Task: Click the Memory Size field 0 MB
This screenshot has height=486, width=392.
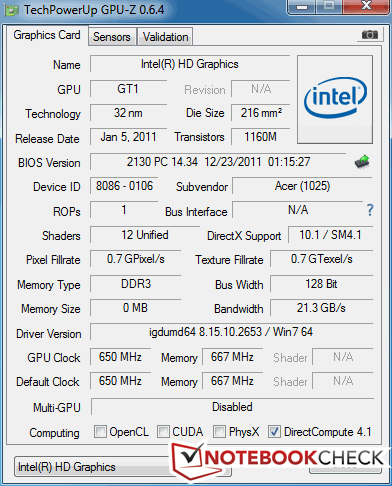Action: pos(136,308)
